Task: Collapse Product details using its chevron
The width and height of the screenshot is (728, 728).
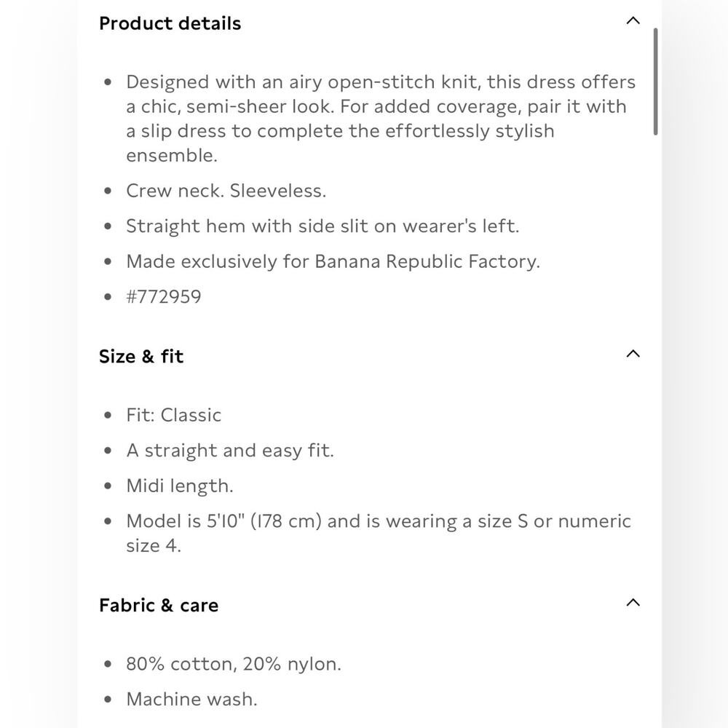Action: (633, 21)
